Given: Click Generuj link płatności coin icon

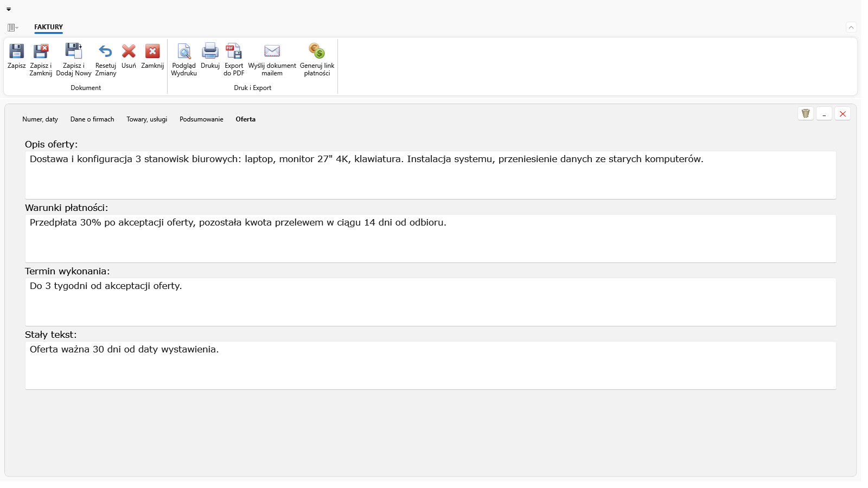Looking at the screenshot, I should click(x=317, y=51).
